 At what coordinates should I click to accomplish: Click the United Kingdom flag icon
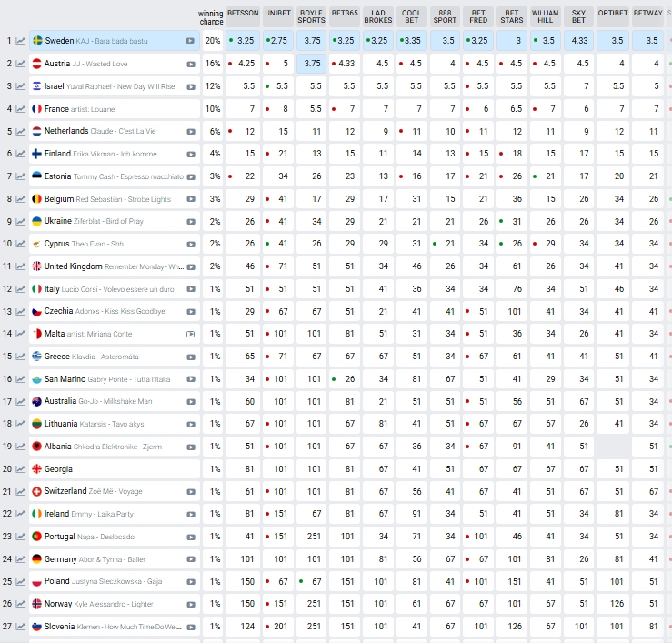(37, 266)
